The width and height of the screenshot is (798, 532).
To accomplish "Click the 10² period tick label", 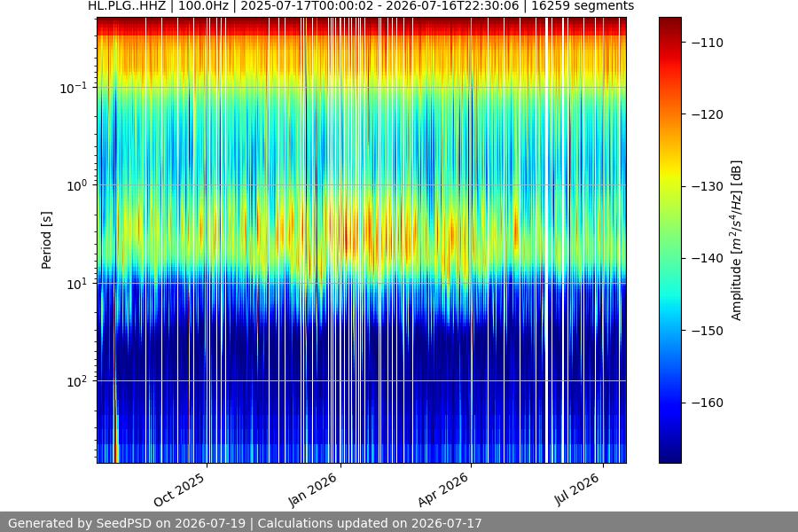I will click(77, 382).
